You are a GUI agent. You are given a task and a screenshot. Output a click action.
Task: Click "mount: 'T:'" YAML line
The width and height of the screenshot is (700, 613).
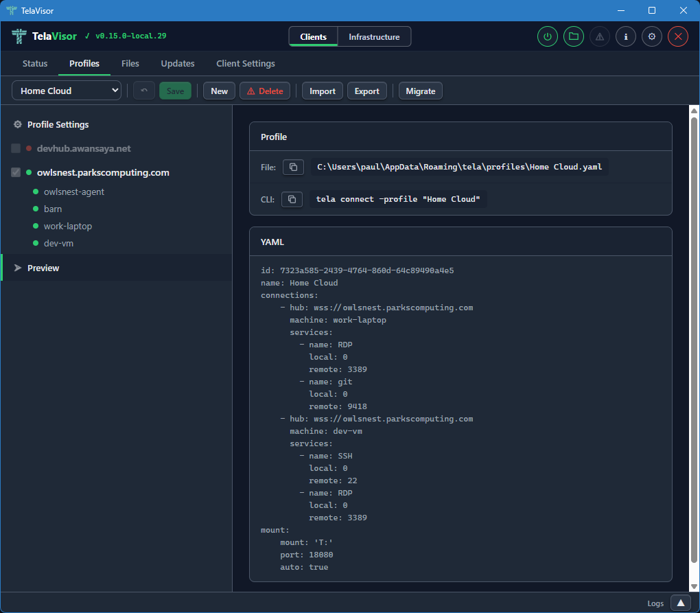click(x=307, y=542)
